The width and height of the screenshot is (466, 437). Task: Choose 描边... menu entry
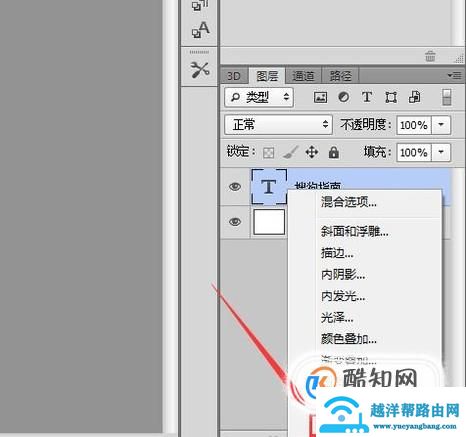(x=337, y=253)
